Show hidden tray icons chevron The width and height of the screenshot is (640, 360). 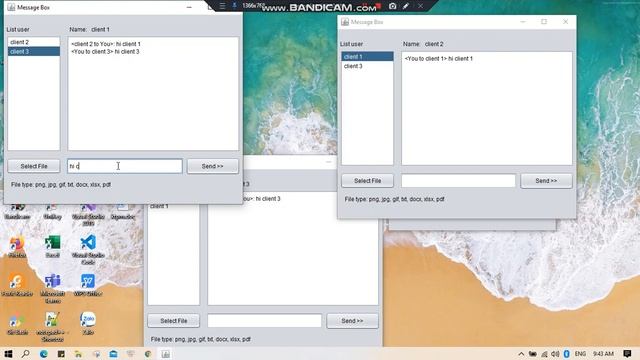pyautogui.click(x=521, y=354)
